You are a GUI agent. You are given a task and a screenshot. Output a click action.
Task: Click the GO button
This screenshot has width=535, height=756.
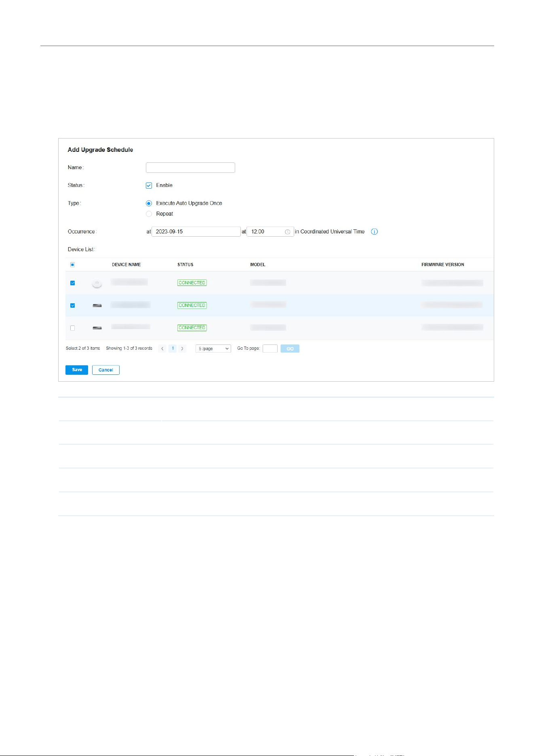pyautogui.click(x=290, y=349)
